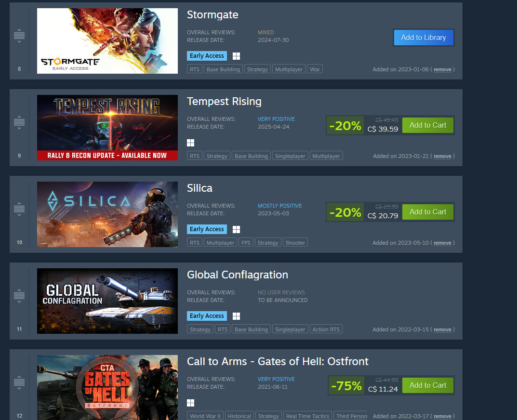Image resolution: width=517 pixels, height=420 pixels.
Task: Click the Windows icon next to Silica's Early Access
Action: 236,229
